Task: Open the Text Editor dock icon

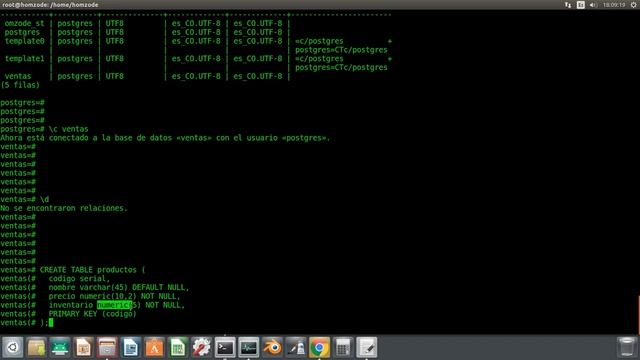Action: 367,347
